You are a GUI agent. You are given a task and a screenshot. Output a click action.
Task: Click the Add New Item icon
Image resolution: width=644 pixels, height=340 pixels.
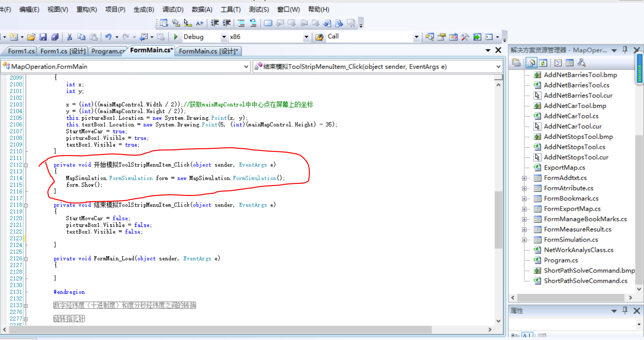coord(14,37)
